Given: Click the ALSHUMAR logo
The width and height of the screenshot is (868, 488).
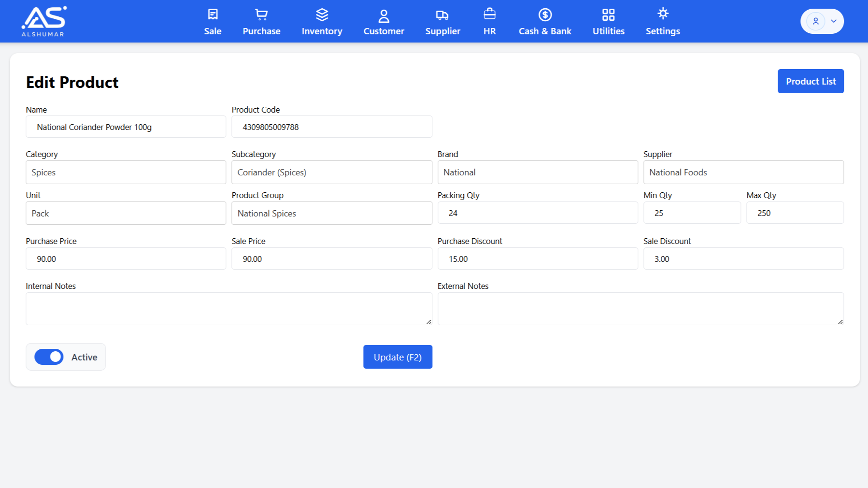Looking at the screenshot, I should click(x=43, y=21).
